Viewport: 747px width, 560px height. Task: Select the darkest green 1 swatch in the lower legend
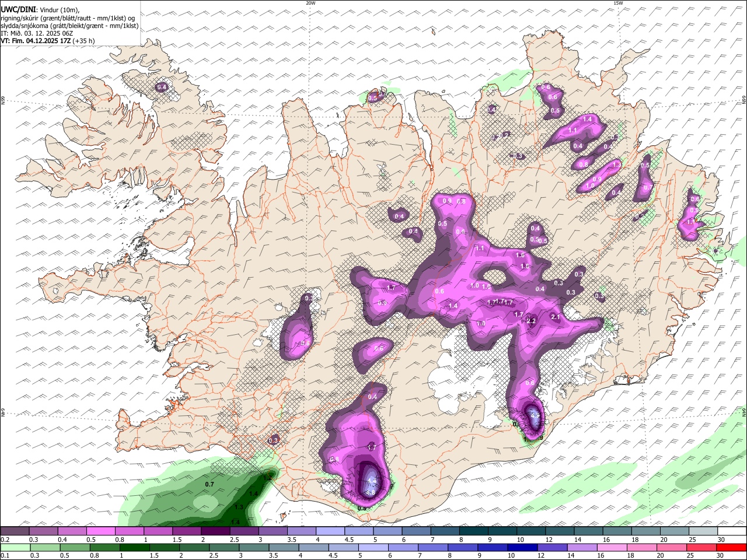tap(134, 548)
